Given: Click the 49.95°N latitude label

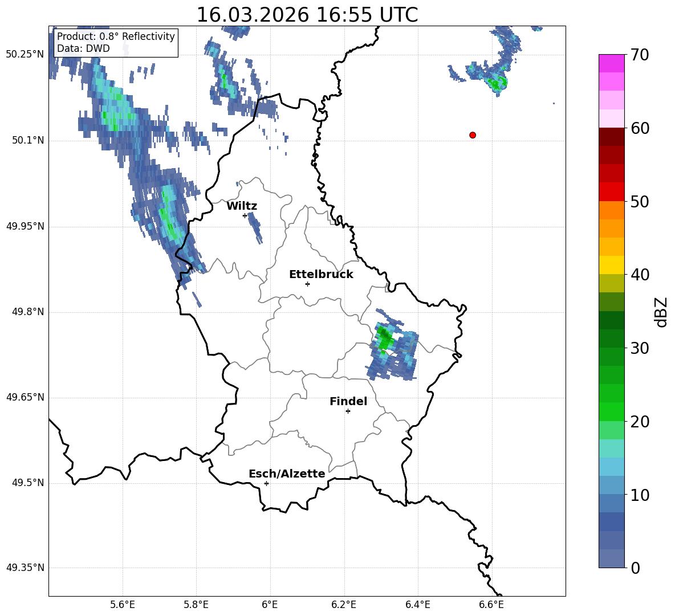Looking at the screenshot, I should [x=25, y=226].
